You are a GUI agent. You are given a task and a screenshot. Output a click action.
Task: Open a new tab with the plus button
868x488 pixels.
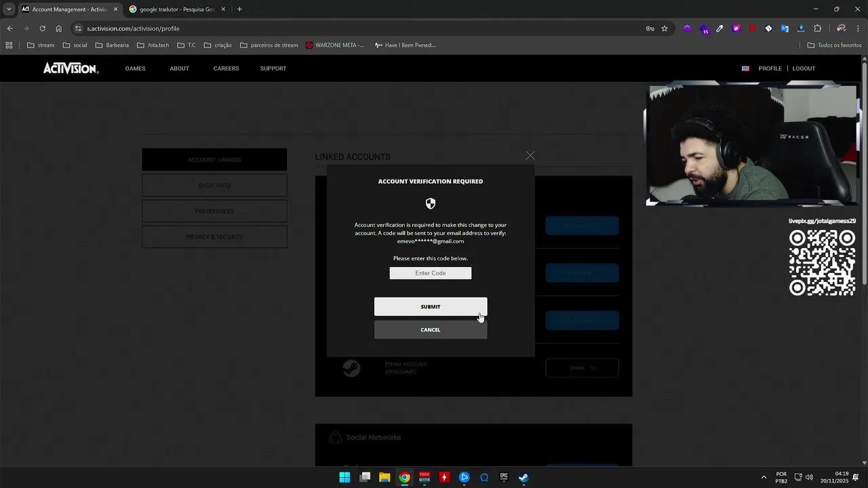pos(239,9)
